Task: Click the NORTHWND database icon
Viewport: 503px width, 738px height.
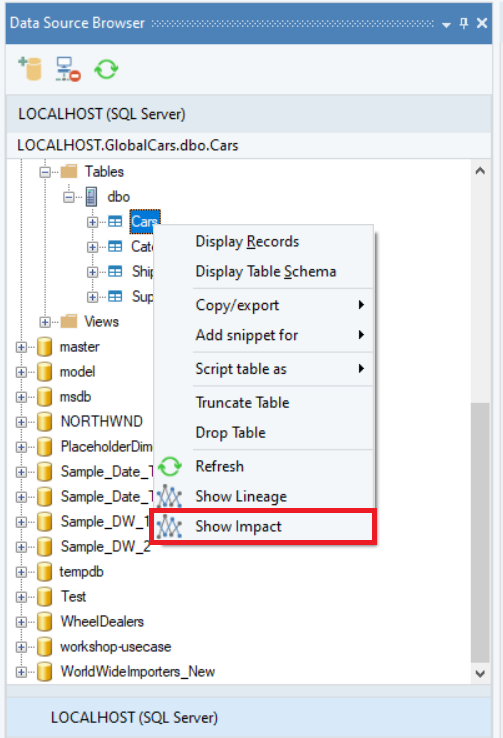Action: click(44, 422)
